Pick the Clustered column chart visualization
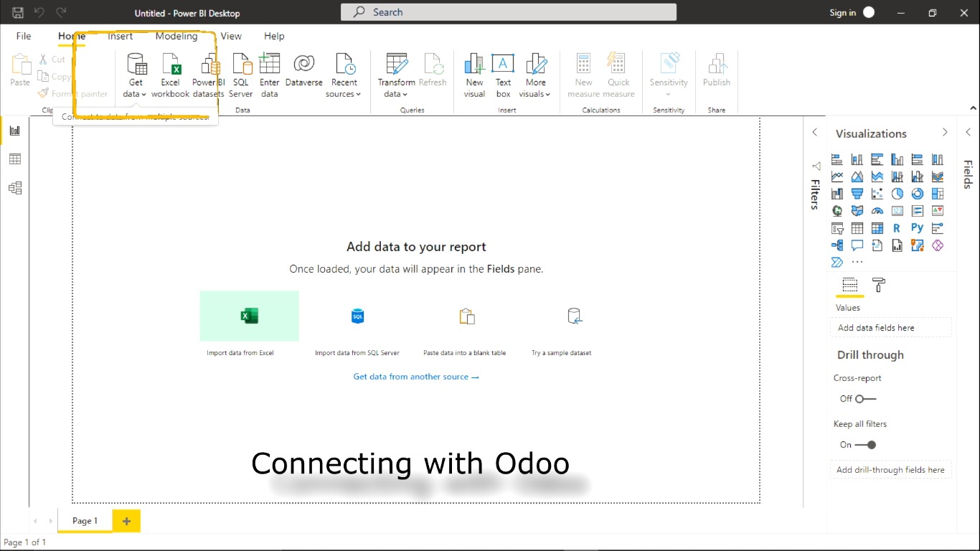 point(897,159)
